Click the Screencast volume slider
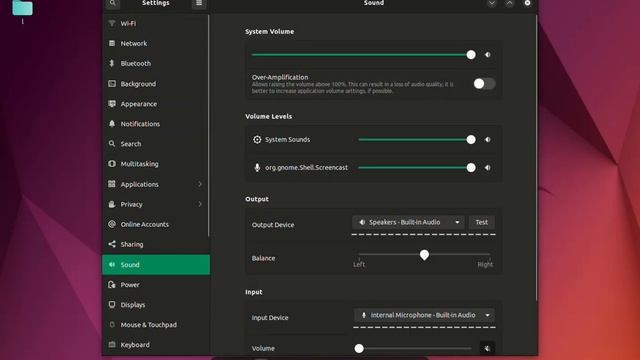Image resolution: width=640 pixels, height=360 pixels. pos(416,167)
